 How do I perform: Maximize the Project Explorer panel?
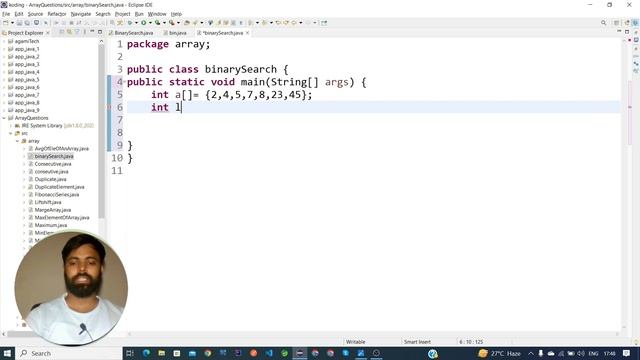pos(100,32)
